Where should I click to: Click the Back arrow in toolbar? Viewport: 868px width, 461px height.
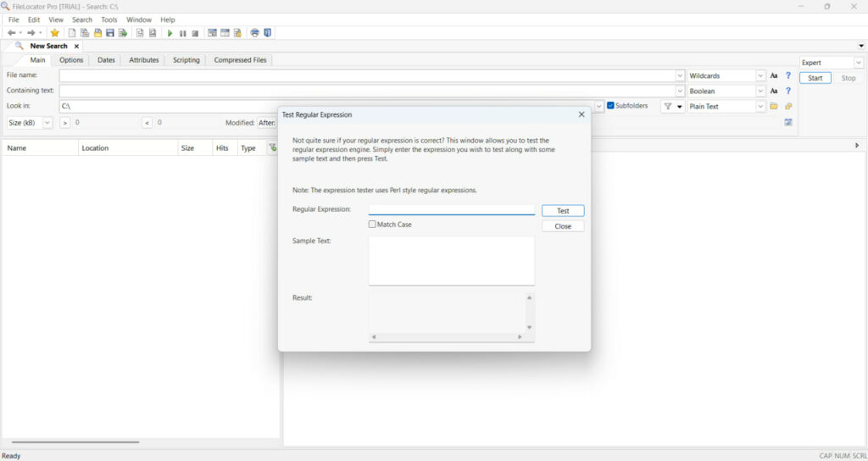[11, 33]
